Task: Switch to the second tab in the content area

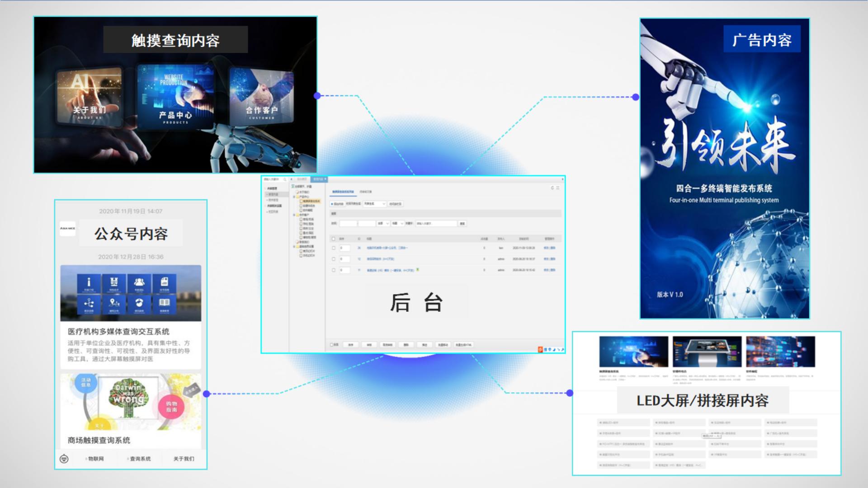Action: point(367,192)
